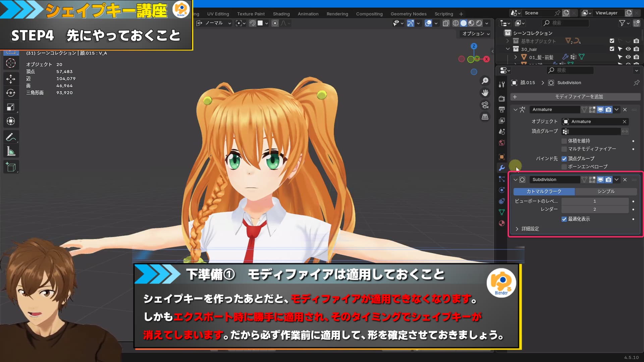Expand 01_髪-前髪 object tree
The width and height of the screenshot is (644, 362).
tap(516, 57)
